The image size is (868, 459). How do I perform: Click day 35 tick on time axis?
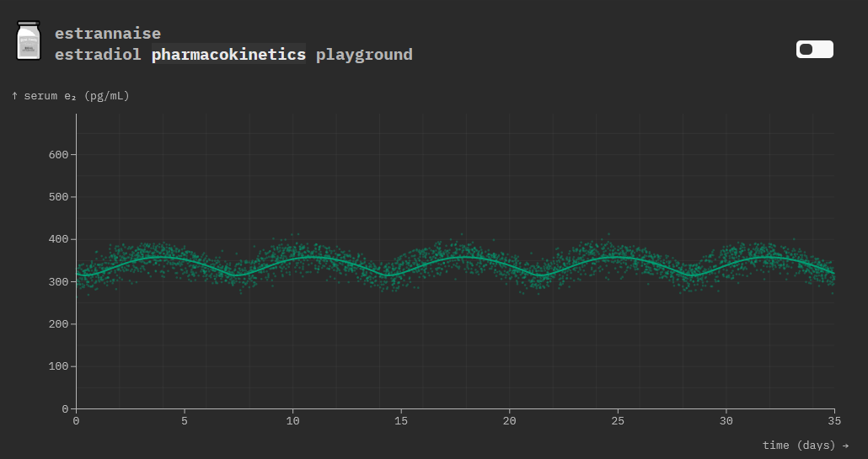[833, 420]
